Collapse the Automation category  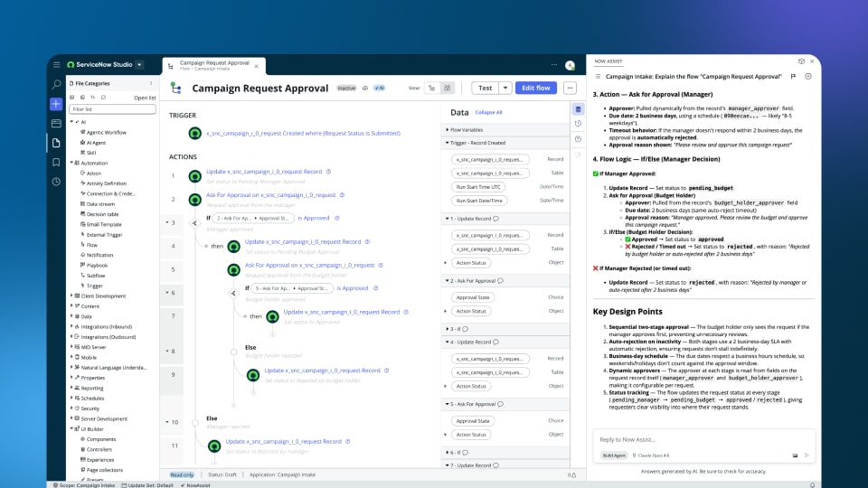point(71,163)
